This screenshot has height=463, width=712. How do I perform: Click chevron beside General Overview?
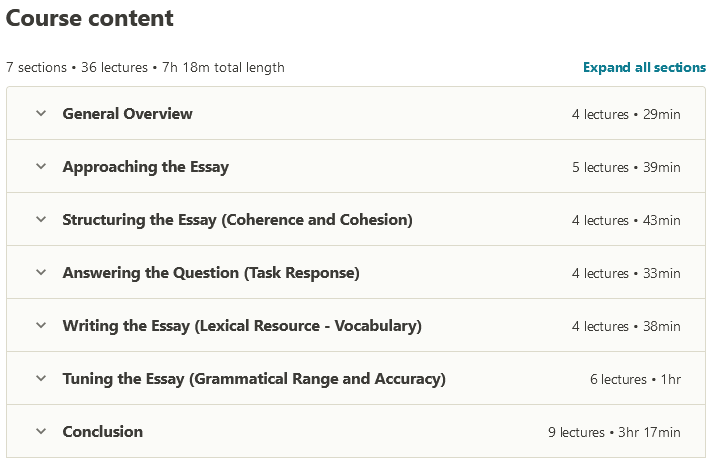pyautogui.click(x=41, y=113)
